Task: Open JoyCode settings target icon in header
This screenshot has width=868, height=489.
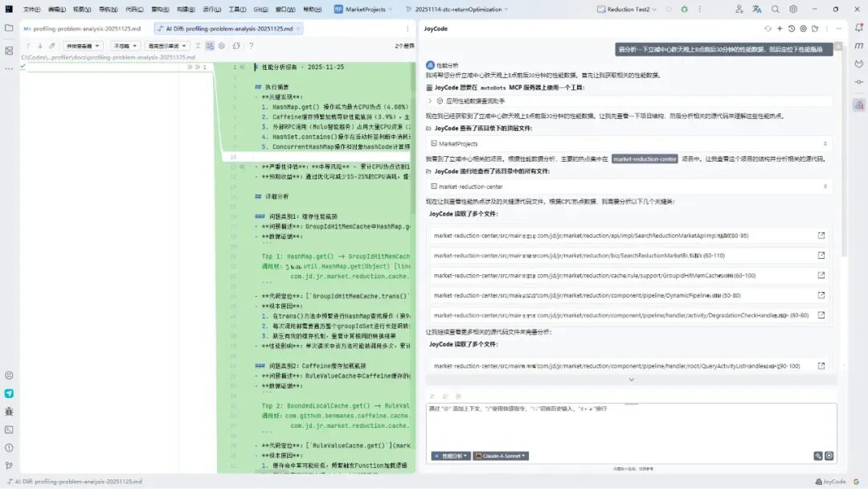Action: 803,28
